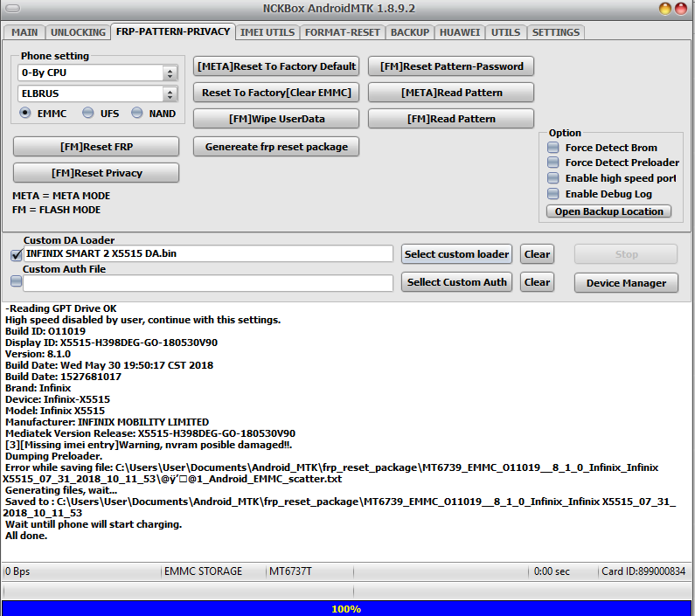Enable Force Detect Preloader checkbox
Image resolution: width=695 pixels, height=616 pixels.
(x=553, y=163)
